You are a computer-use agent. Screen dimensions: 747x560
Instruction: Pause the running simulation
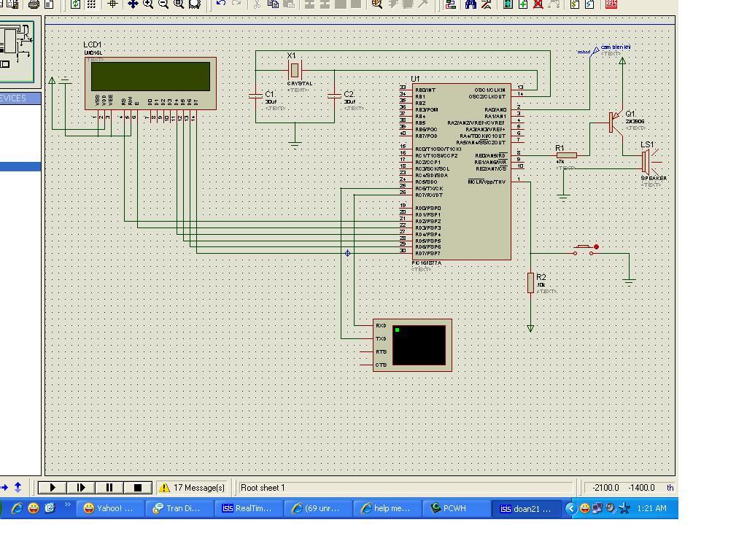[x=109, y=488]
